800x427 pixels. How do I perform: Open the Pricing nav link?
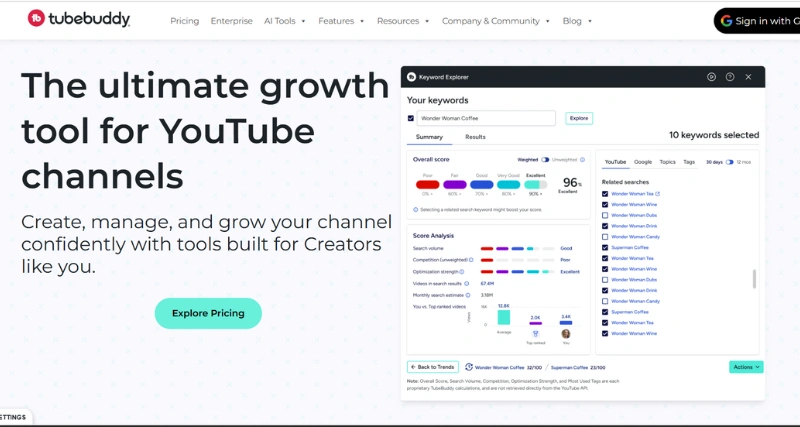(x=185, y=21)
